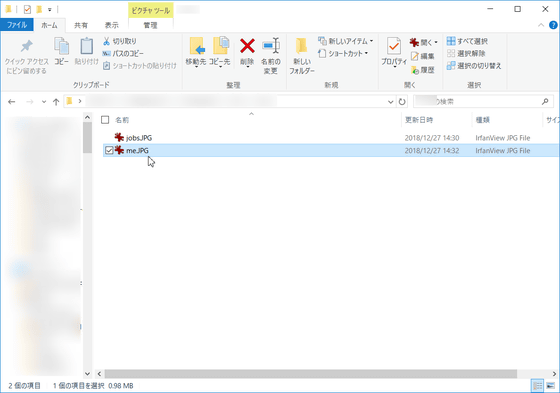
Task: Uncheck the me.JPG checkbox
Action: tap(109, 150)
